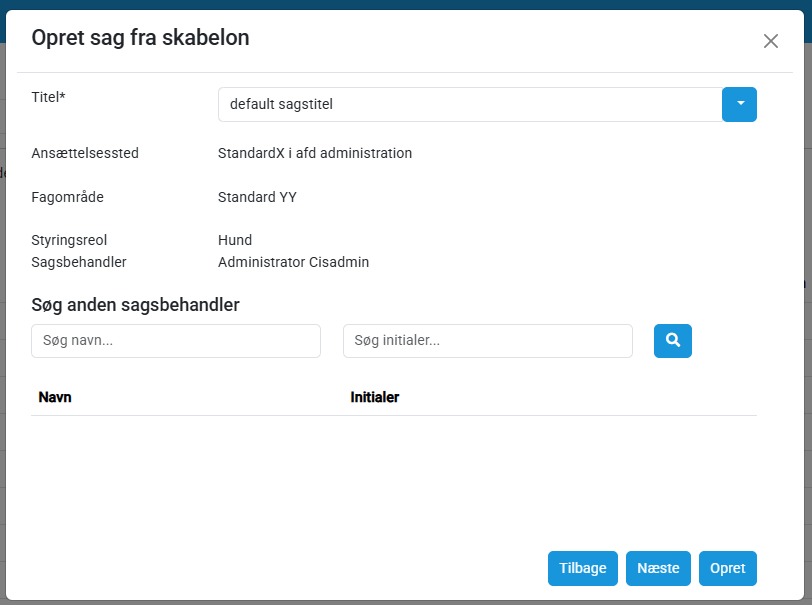Image resolution: width=812 pixels, height=605 pixels.
Task: Click the Ansættelsessted label
Action: pos(85,153)
